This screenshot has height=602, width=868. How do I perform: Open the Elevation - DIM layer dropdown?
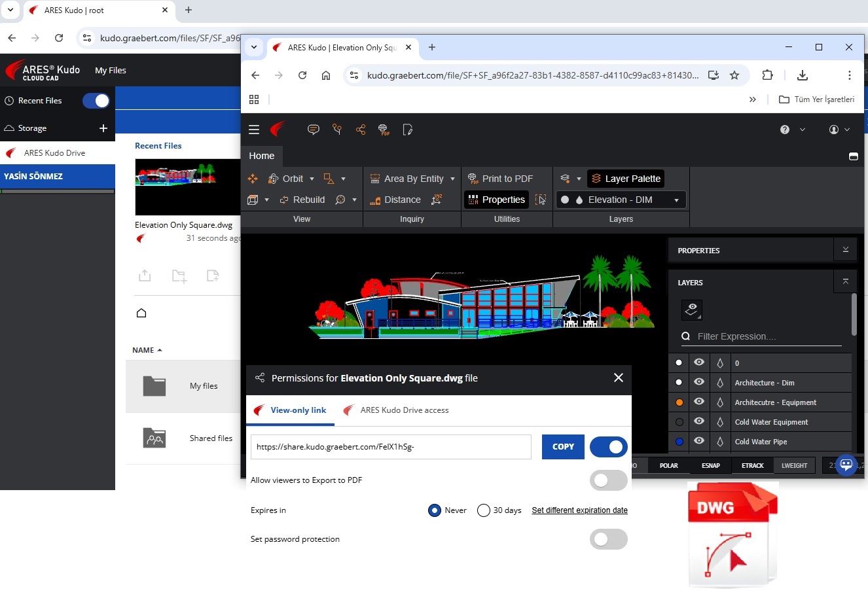(621, 200)
